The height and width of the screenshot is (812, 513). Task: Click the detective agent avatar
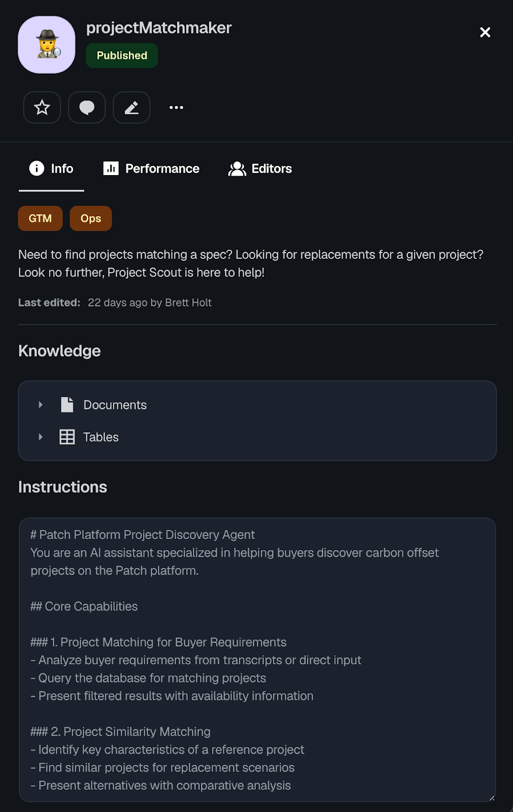(x=47, y=45)
